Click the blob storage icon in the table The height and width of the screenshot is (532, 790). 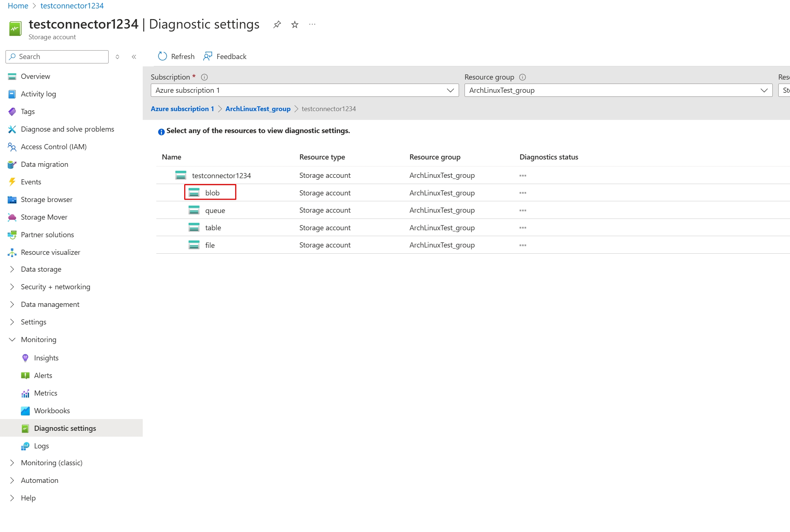194,192
